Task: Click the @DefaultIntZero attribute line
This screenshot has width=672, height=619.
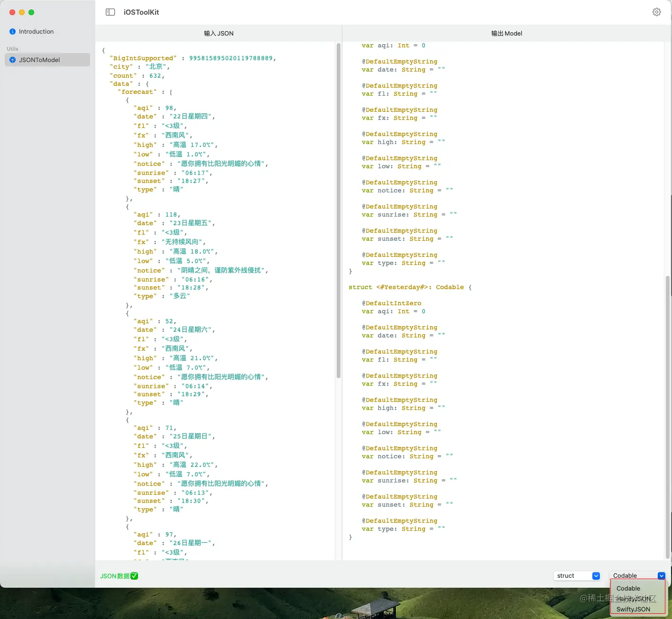Action: (x=392, y=303)
